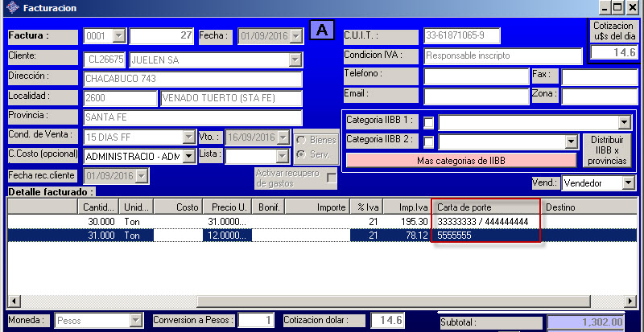
Task: Check the Categoria IIBB 1 checkbox
Action: pos(428,122)
